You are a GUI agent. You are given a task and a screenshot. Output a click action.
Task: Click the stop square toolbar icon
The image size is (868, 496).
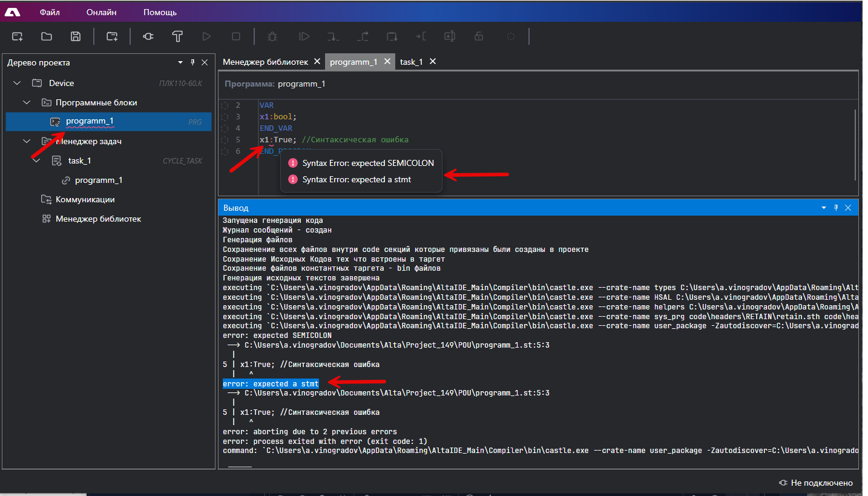(237, 36)
